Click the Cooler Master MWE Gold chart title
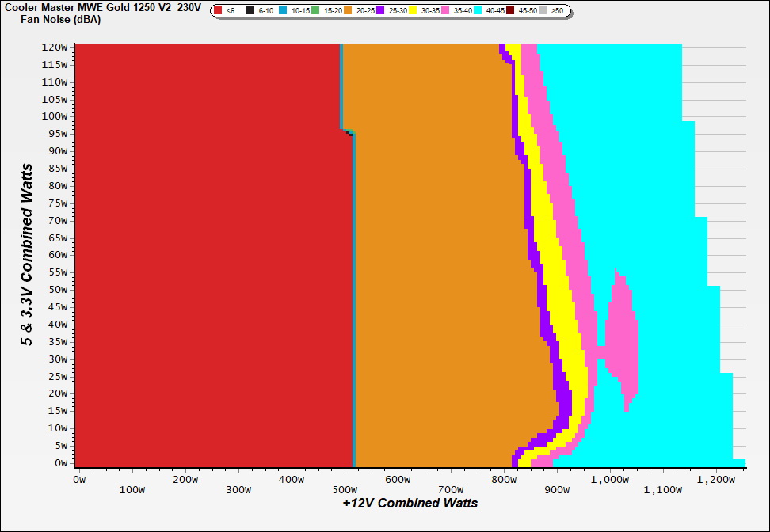Image resolution: width=770 pixels, height=532 pixels. pos(103,7)
